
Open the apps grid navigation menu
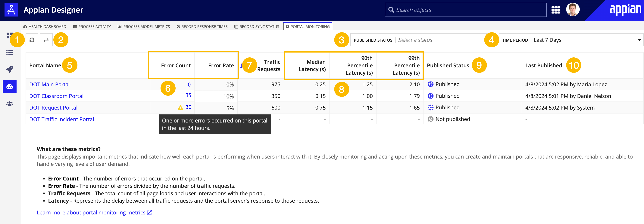click(x=555, y=10)
